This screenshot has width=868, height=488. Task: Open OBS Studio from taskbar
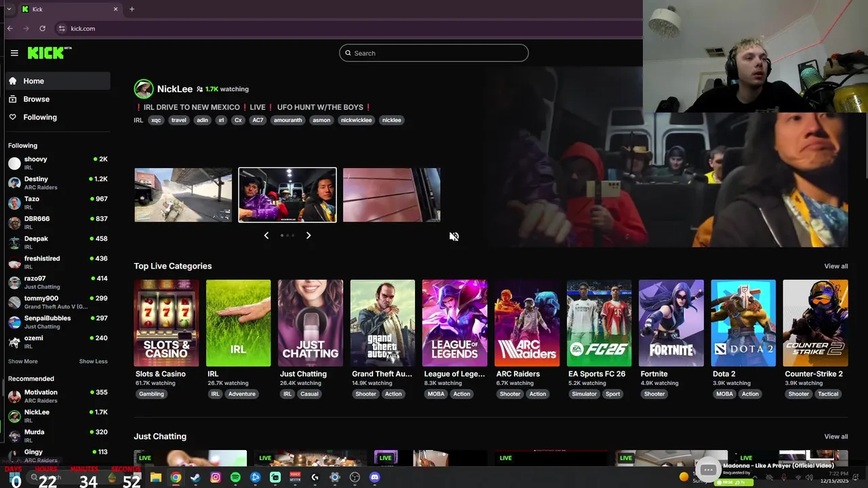point(355,477)
